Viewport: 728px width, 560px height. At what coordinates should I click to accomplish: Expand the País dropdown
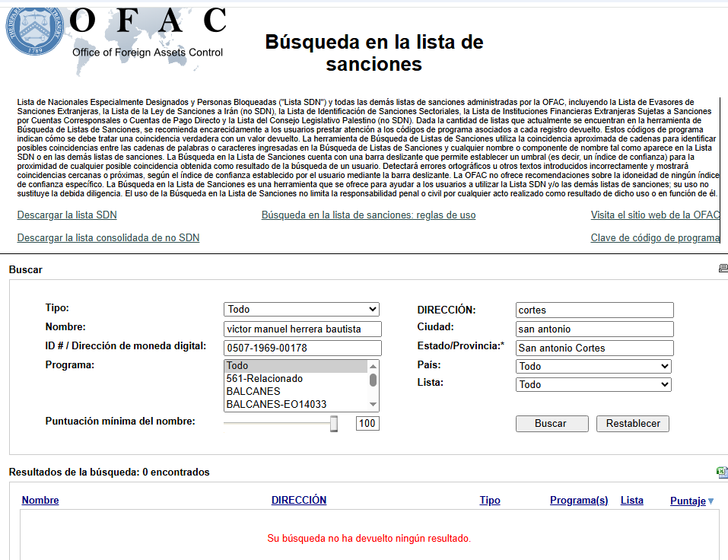click(x=593, y=366)
